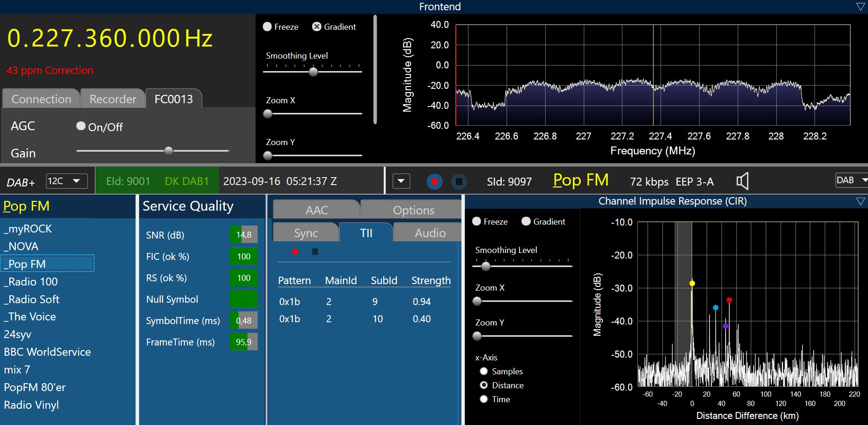Open the 12C channel dropdown
The image size is (868, 425).
click(67, 181)
